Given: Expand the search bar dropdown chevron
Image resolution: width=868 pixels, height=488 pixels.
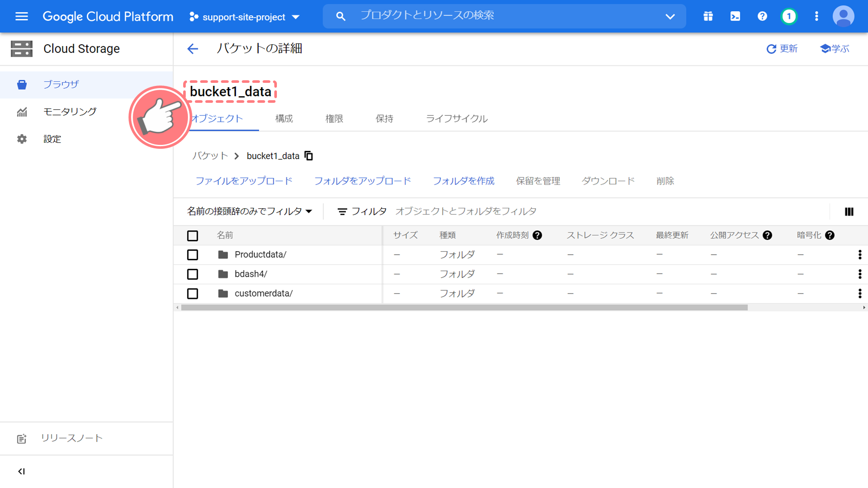Looking at the screenshot, I should click(670, 16).
